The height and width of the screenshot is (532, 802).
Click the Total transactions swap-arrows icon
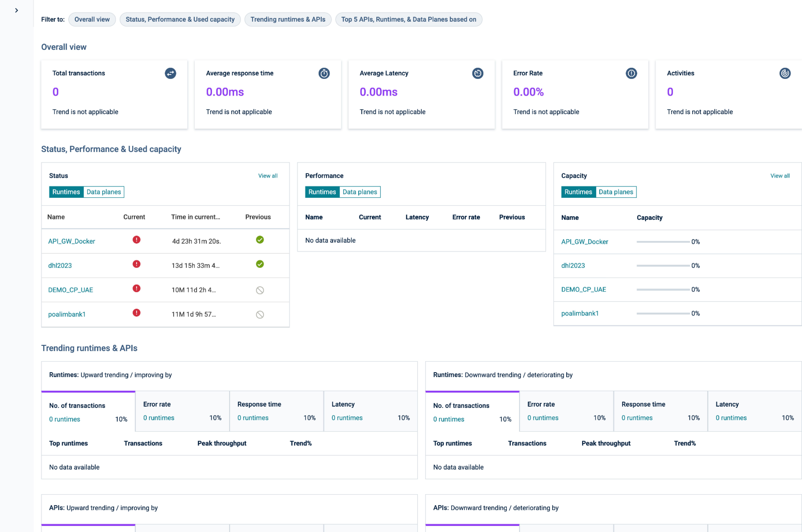[x=170, y=73]
